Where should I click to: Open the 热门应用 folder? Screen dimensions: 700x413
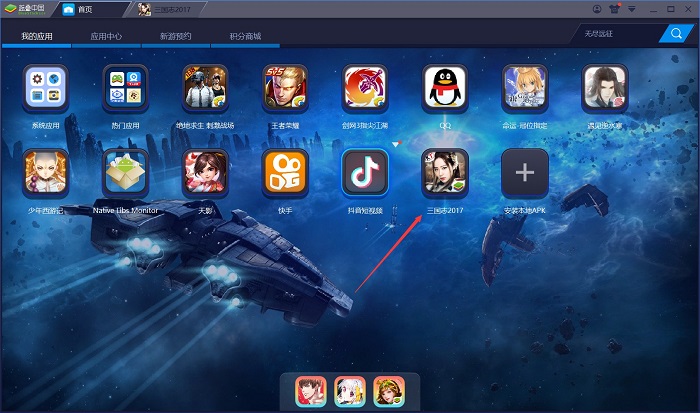(125, 89)
